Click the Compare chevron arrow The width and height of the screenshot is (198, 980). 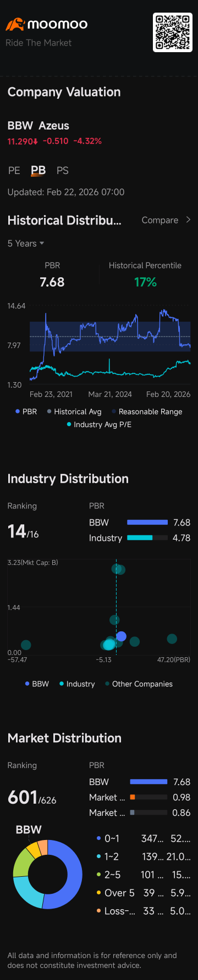pos(188,220)
